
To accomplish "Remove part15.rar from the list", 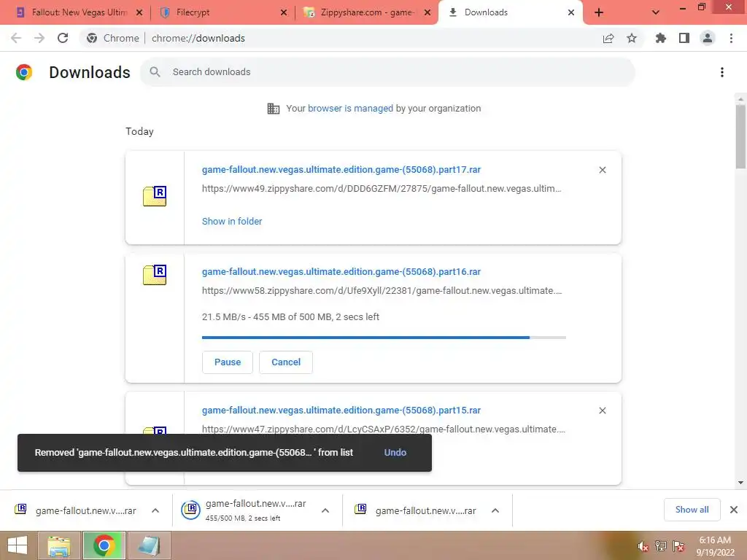I will click(x=602, y=411).
